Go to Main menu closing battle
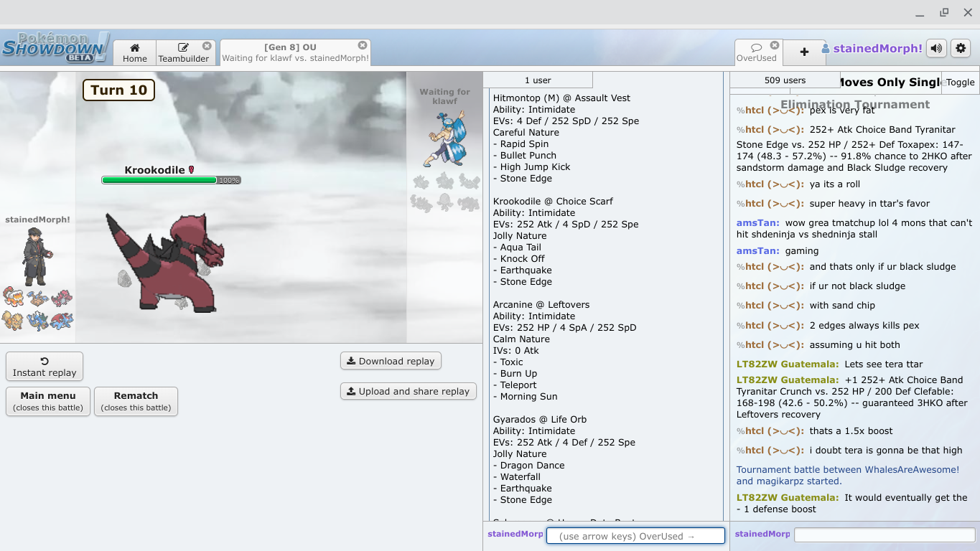This screenshot has width=980, height=551. [48, 401]
